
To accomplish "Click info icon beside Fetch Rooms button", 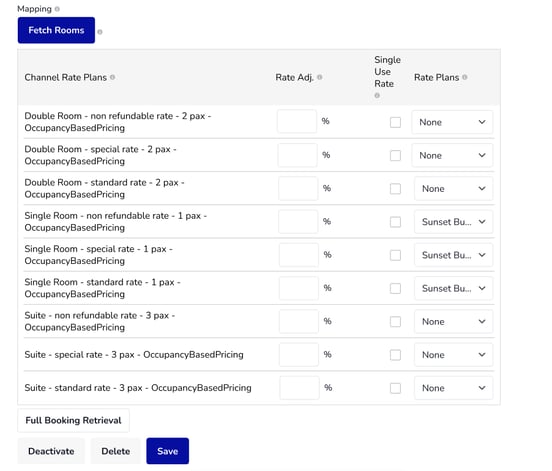I will coord(100,32).
